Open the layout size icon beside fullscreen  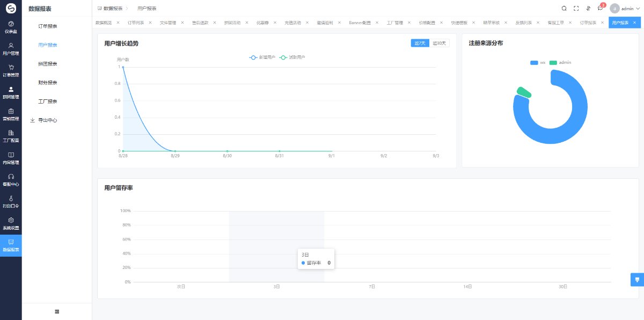pyautogui.click(x=588, y=9)
